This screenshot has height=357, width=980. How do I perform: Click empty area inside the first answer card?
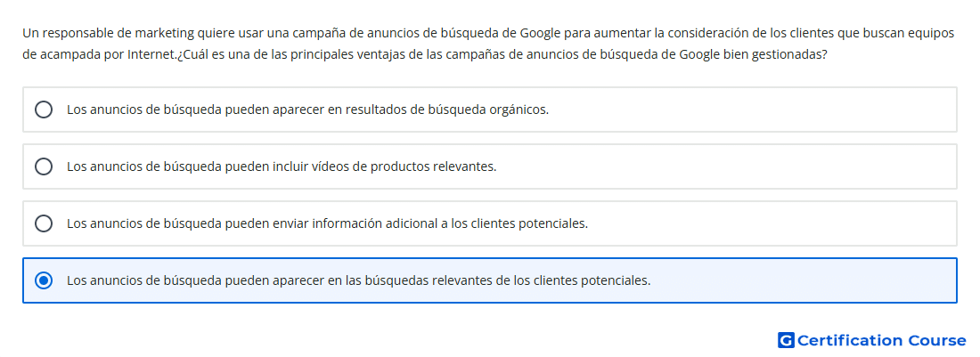pyautogui.click(x=750, y=110)
